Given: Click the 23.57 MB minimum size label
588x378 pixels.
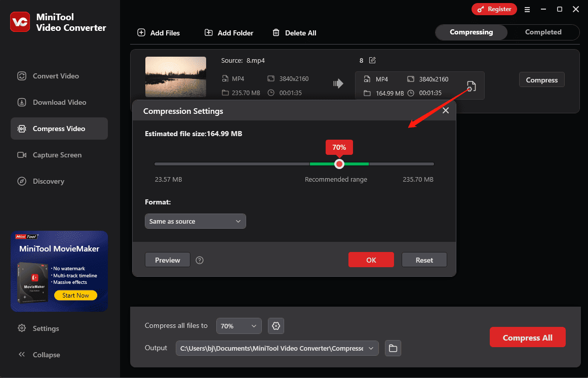Looking at the screenshot, I should 168,180.
